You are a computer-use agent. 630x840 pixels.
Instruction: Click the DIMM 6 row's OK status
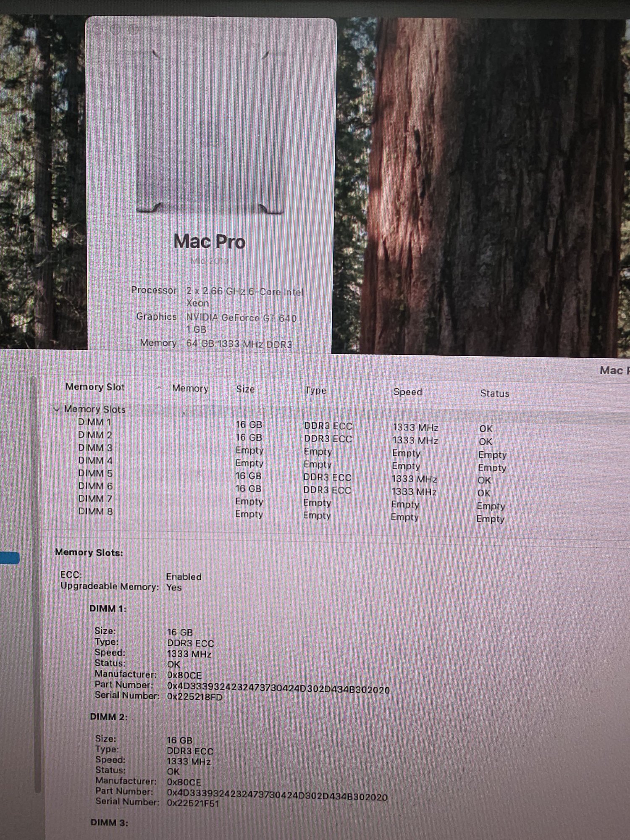(x=483, y=493)
